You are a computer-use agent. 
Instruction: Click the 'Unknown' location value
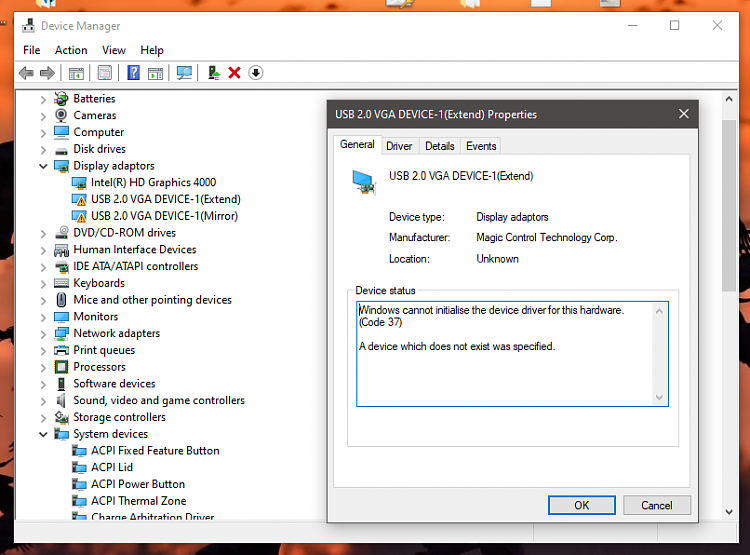pos(497,259)
